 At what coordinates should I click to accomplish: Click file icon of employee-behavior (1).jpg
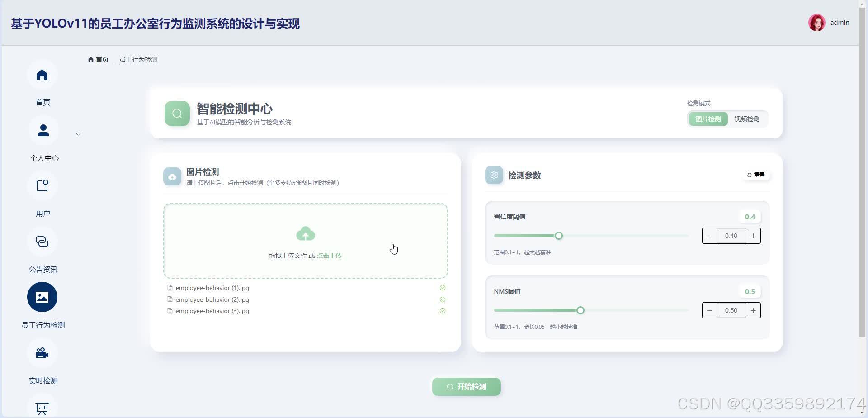click(170, 288)
